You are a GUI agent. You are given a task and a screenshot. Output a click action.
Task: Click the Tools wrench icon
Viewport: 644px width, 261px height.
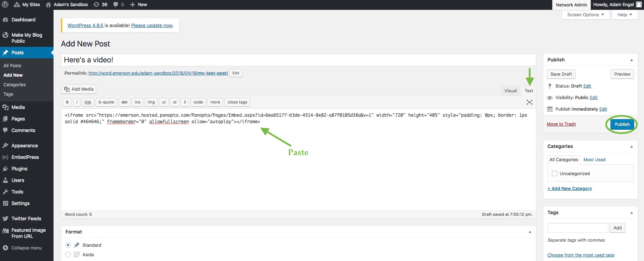[x=5, y=192]
